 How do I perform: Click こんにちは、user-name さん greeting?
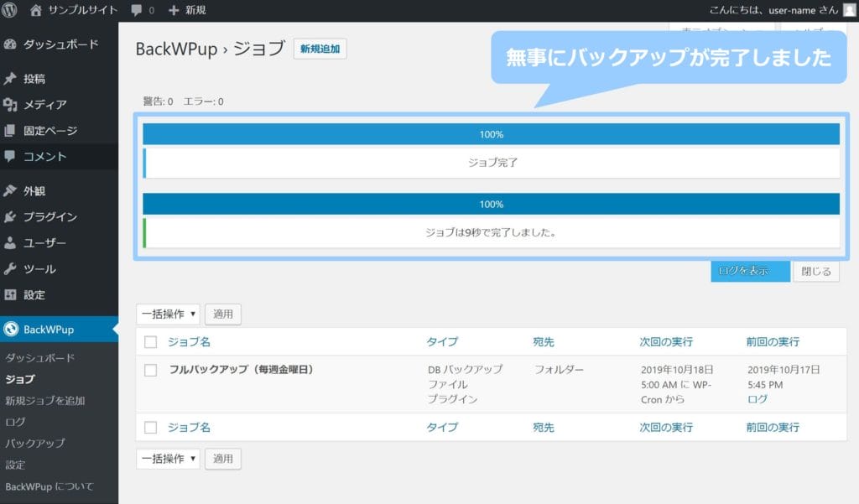click(773, 10)
